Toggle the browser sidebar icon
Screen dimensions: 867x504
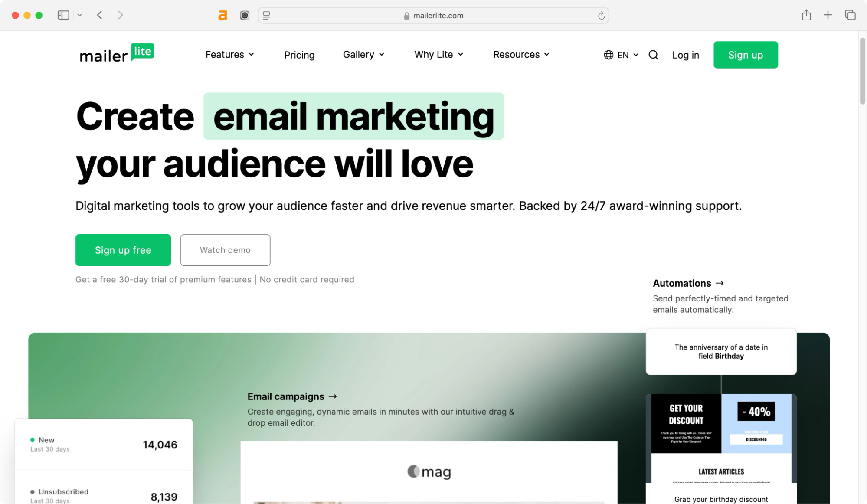tap(63, 15)
